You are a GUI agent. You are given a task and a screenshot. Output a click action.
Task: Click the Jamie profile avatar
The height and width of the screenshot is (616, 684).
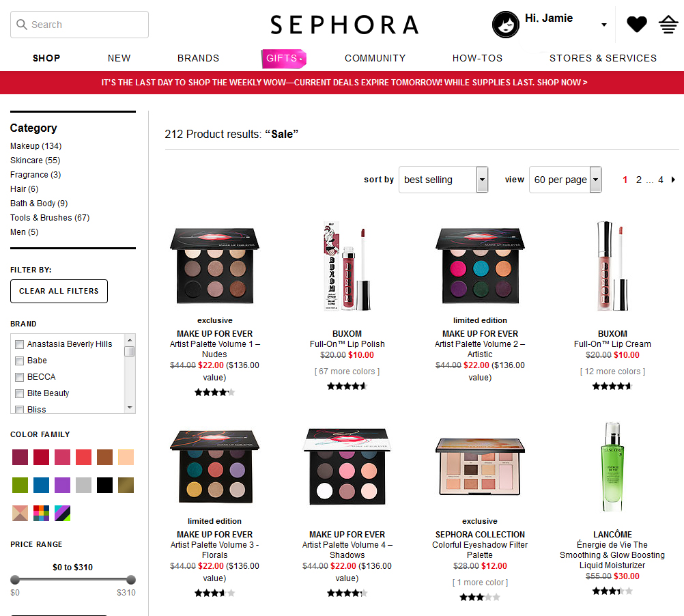(x=506, y=25)
